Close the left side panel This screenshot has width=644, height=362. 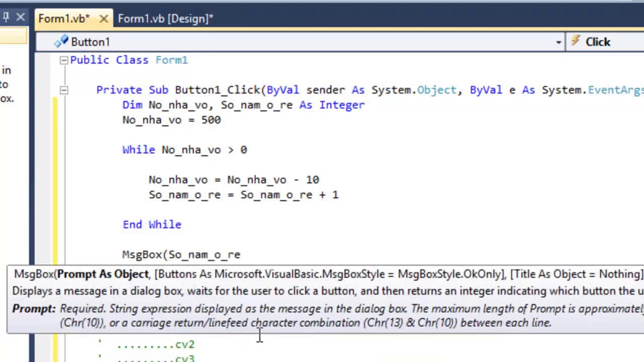(x=20, y=18)
